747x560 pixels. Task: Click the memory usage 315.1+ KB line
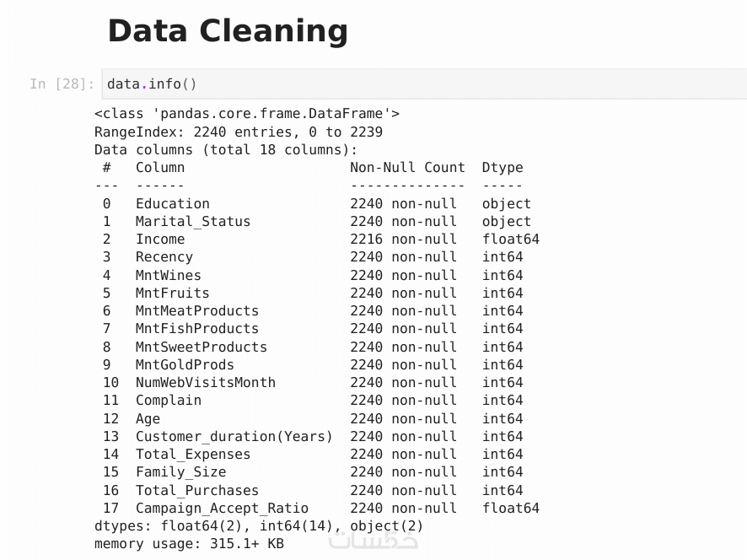[x=189, y=543]
